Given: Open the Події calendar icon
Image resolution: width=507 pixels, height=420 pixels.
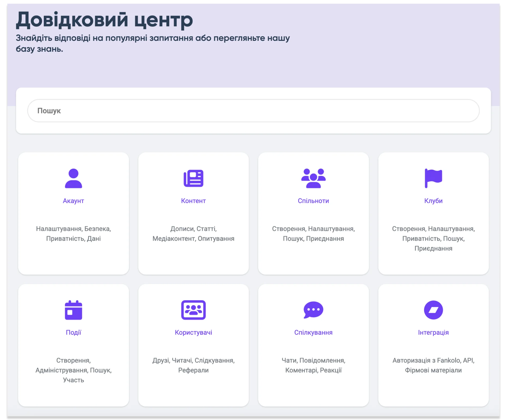Looking at the screenshot, I should (x=73, y=310).
